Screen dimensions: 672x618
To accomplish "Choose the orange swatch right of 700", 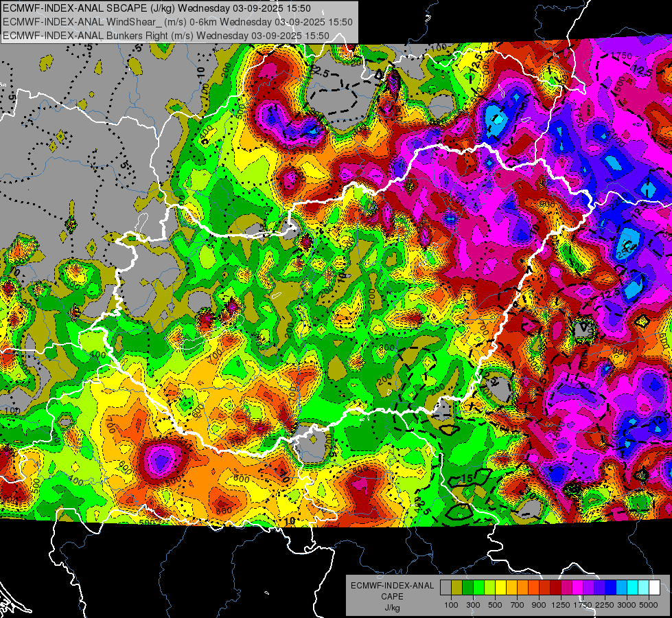I will [x=522, y=588].
